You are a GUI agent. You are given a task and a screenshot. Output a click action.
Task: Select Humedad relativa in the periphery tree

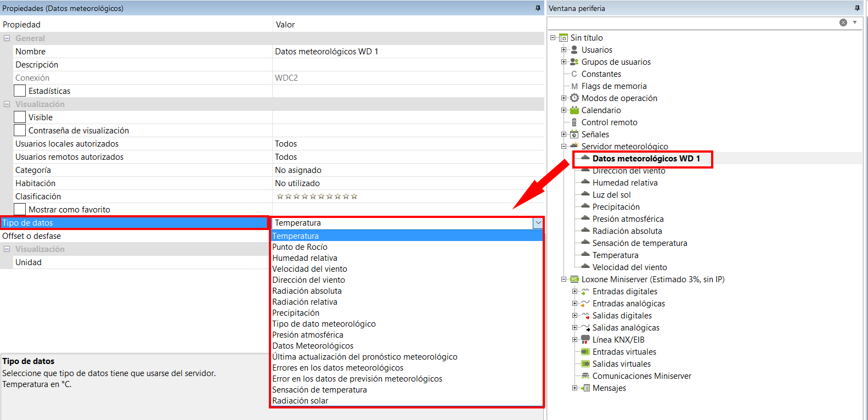[624, 183]
